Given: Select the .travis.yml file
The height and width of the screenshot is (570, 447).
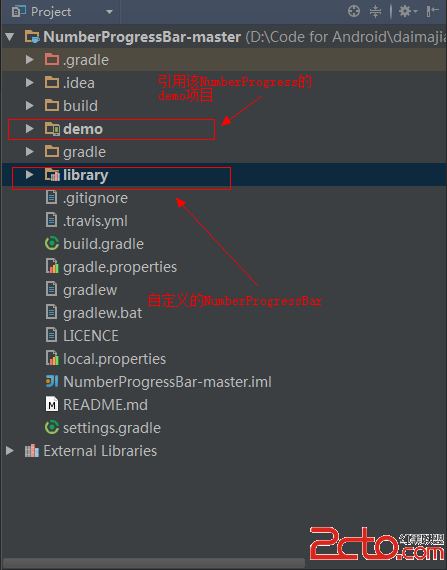Looking at the screenshot, I should point(95,221).
